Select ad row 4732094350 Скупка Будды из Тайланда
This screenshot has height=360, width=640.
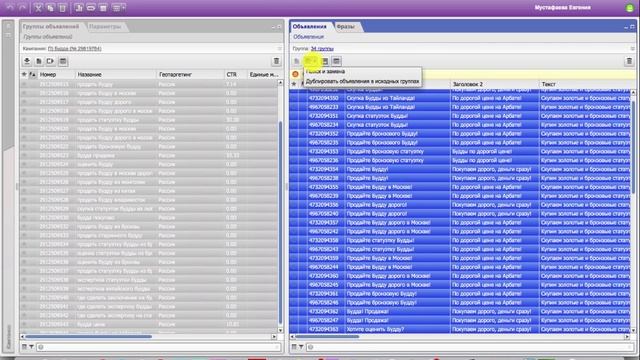(460, 98)
